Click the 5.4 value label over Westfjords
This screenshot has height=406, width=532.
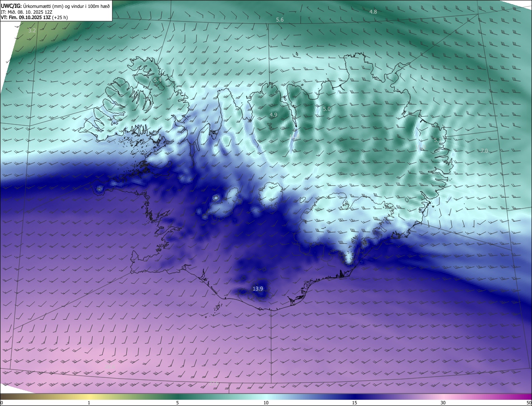click(157, 80)
